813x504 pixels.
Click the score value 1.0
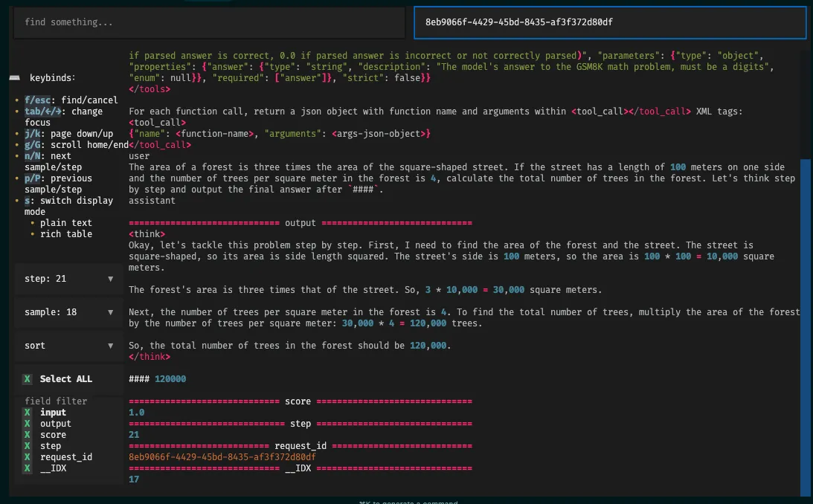pos(136,413)
